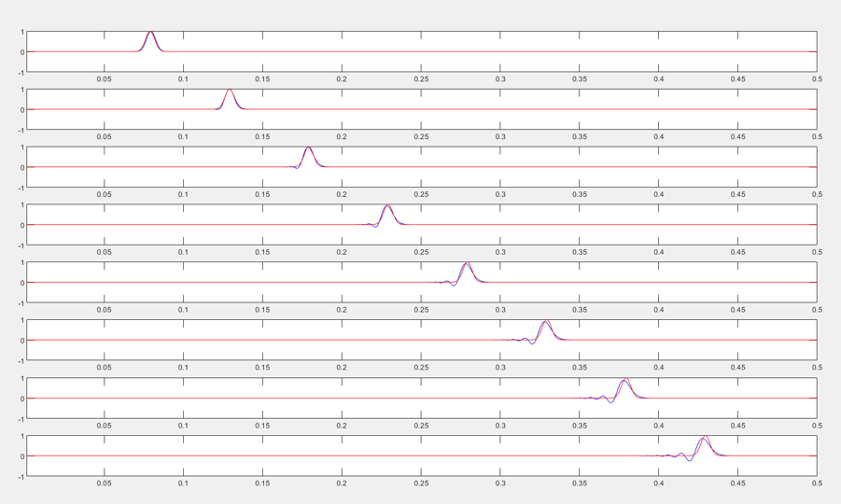The height and width of the screenshot is (504, 841).
Task: Click the pulse peak in the fifth subplot
Action: tap(467, 264)
